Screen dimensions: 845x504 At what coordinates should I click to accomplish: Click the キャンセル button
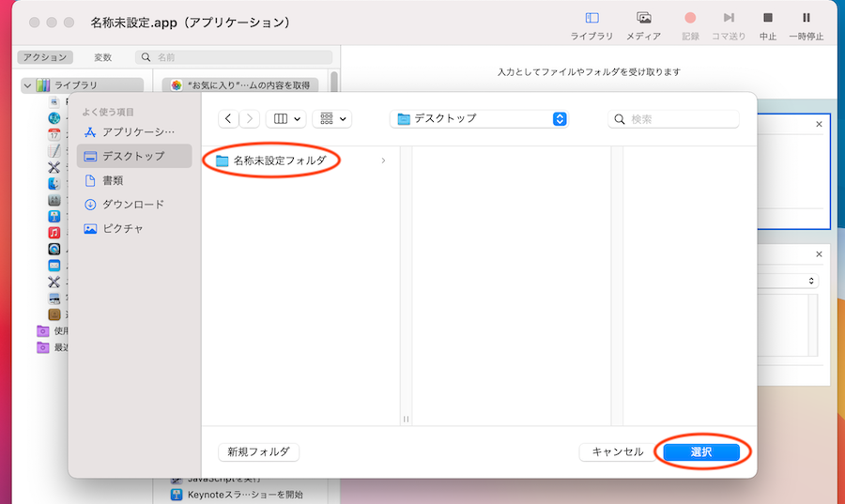point(618,451)
